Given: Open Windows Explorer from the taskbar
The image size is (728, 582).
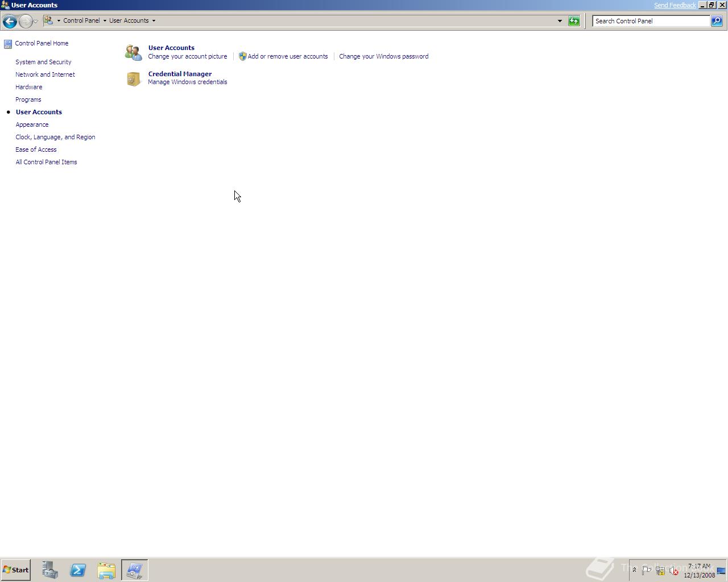Looking at the screenshot, I should [x=106, y=570].
